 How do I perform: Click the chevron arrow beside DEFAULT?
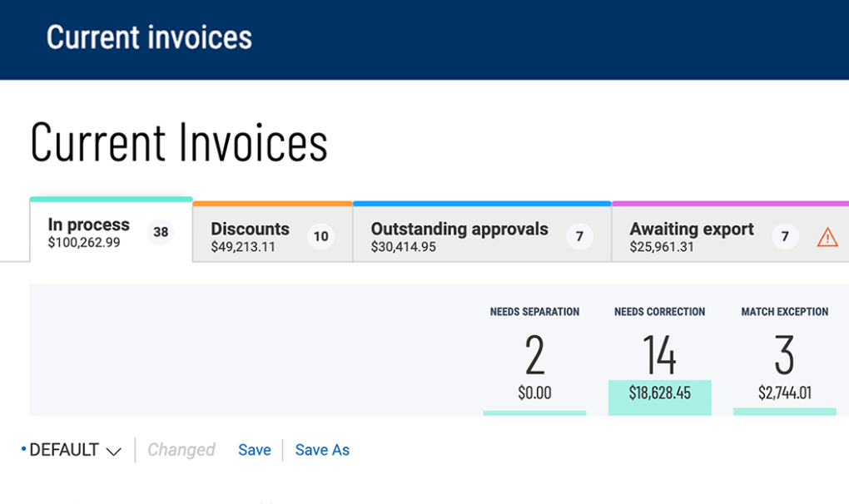[x=113, y=451]
